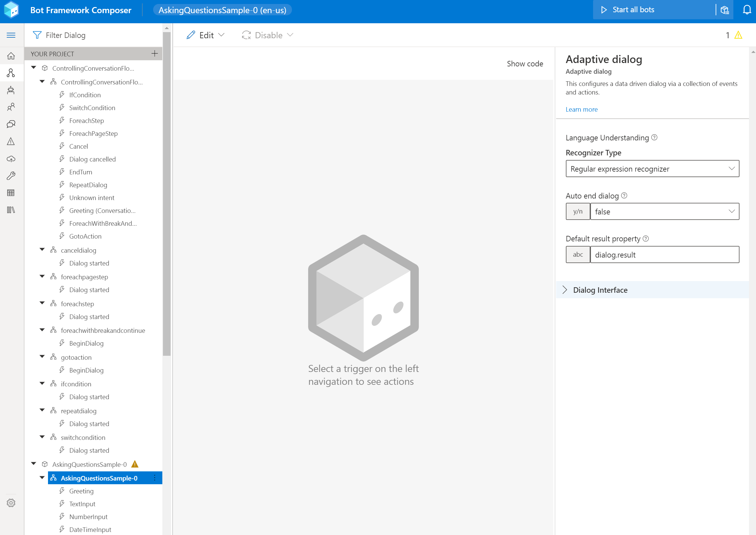The image size is (756, 535).
Task: Open the Auto end dialog value dropdown
Action: click(x=665, y=211)
